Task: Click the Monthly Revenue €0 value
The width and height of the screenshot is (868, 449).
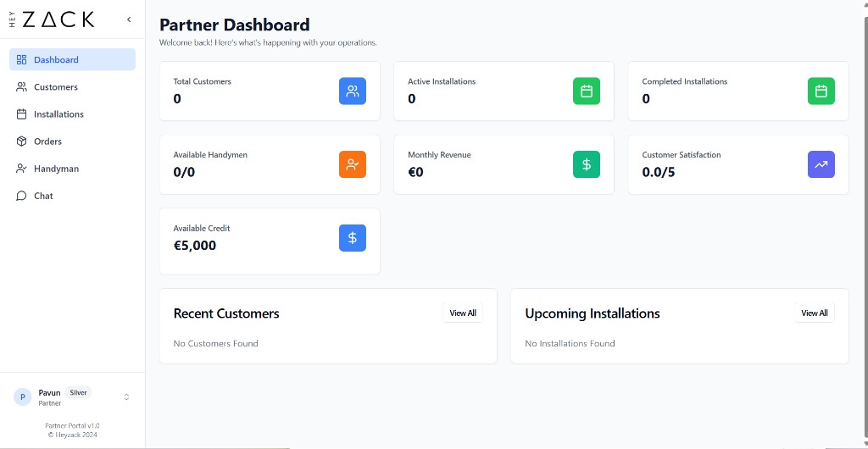Action: (415, 173)
